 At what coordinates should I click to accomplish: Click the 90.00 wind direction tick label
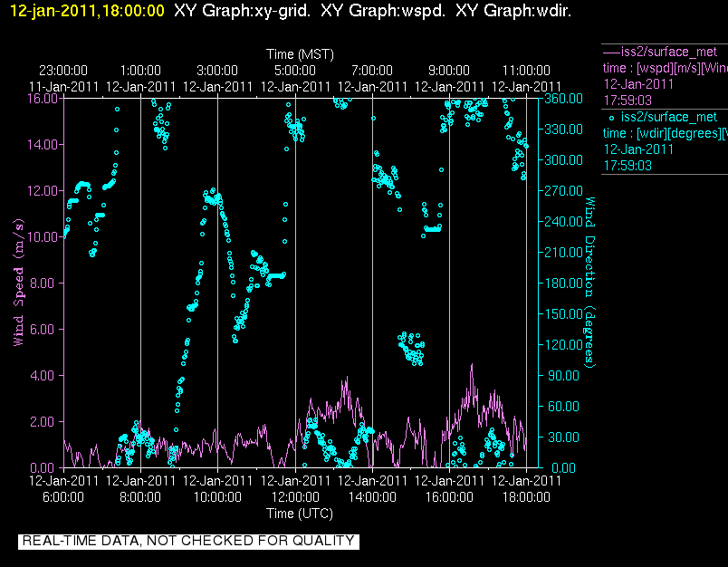coord(563,376)
